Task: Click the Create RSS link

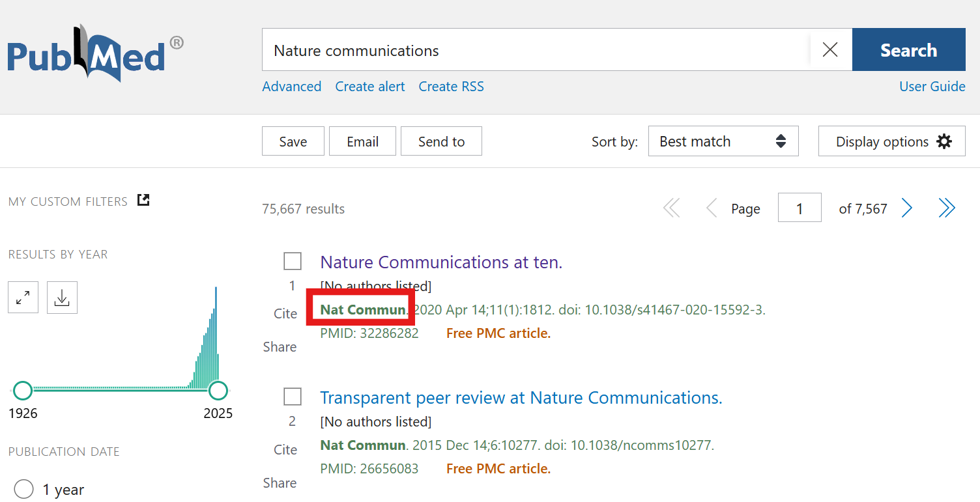Action: click(x=451, y=87)
